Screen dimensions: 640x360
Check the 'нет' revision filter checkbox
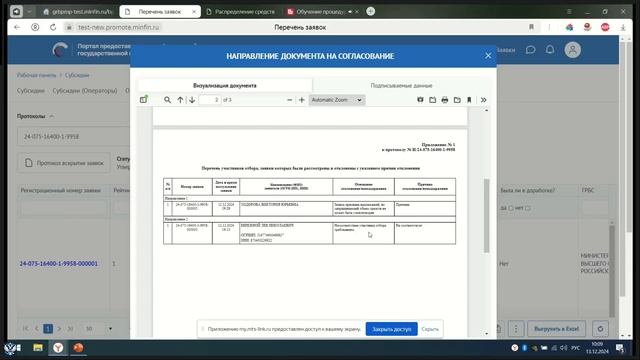pos(528,208)
